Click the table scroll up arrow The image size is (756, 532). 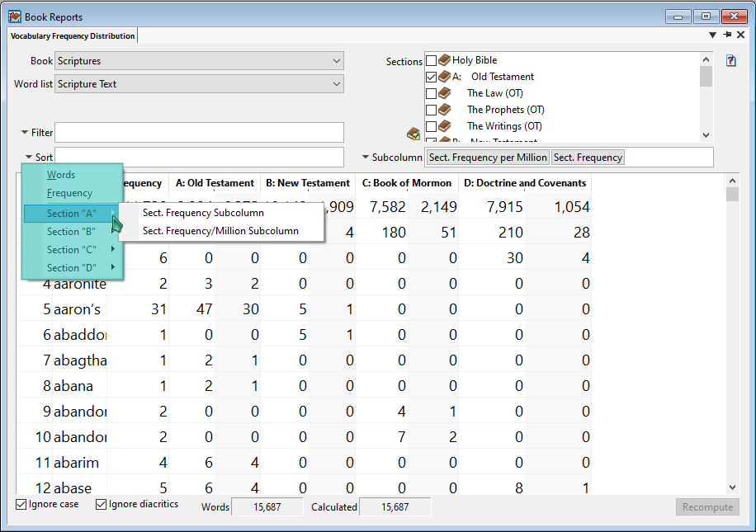(x=732, y=181)
